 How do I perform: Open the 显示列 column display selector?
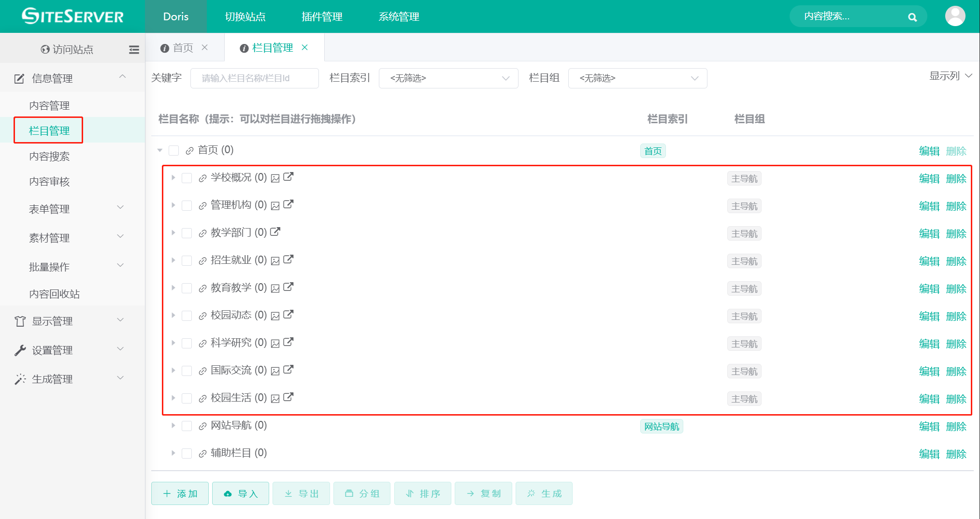pyautogui.click(x=950, y=76)
